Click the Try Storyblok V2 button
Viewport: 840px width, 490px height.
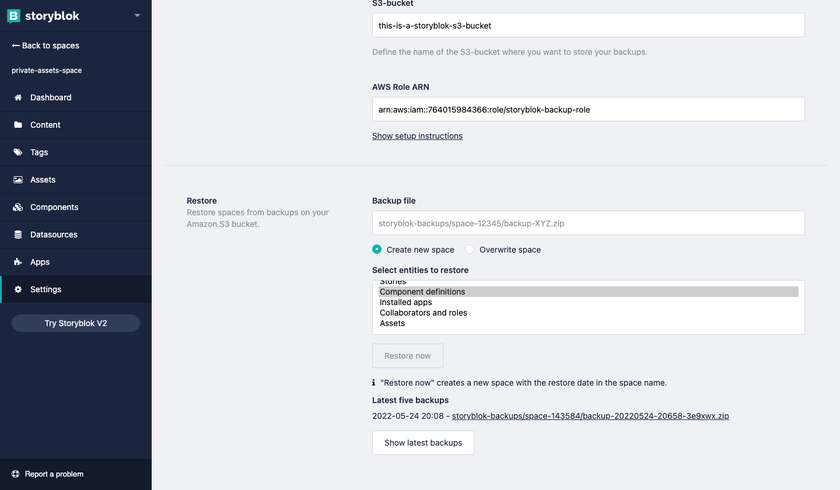click(76, 323)
